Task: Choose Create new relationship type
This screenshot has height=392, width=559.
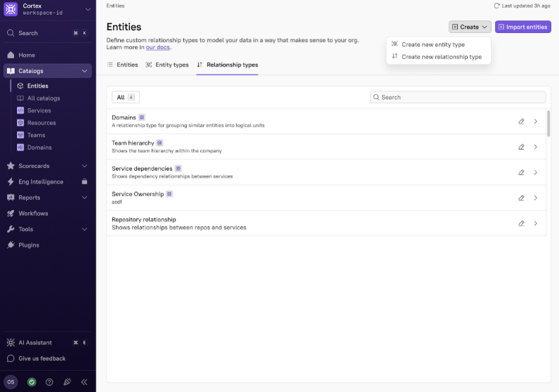Action: tap(441, 57)
